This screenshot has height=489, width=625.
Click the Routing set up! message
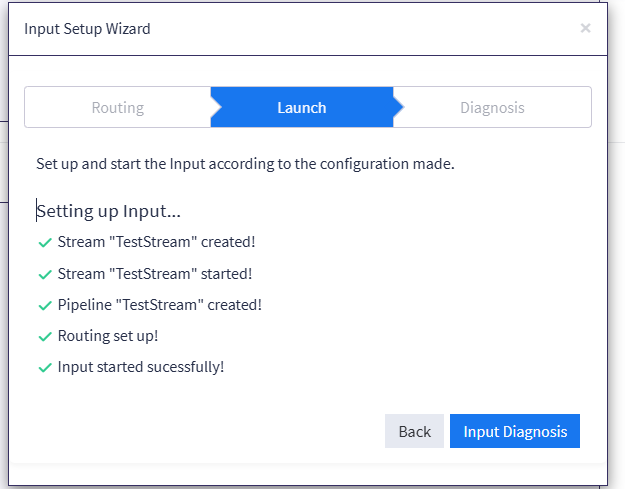coord(108,336)
